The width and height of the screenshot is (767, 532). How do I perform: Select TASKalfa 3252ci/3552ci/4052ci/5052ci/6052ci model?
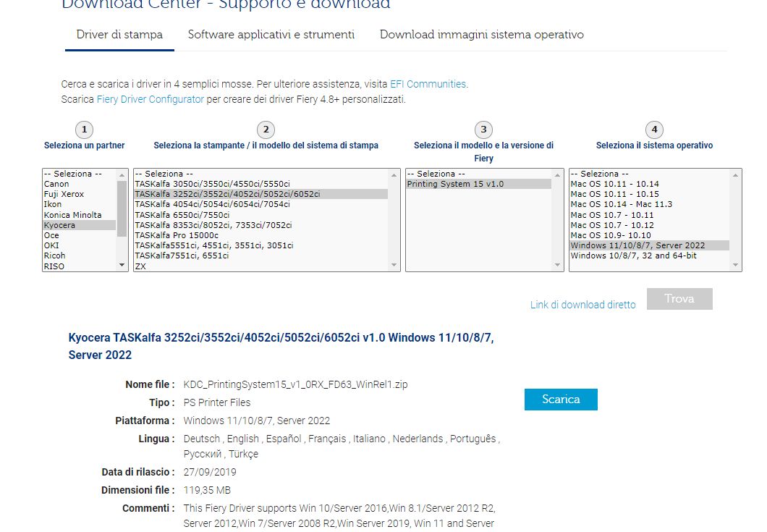click(260, 194)
